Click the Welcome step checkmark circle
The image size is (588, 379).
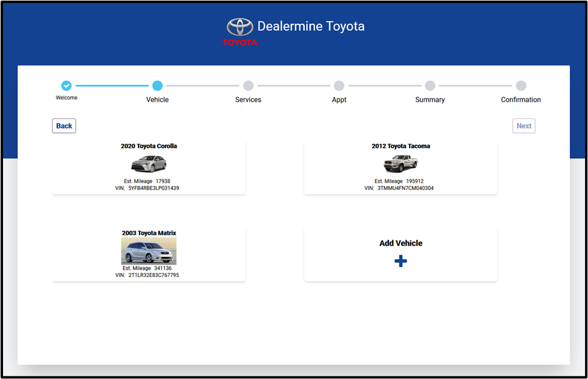67,86
